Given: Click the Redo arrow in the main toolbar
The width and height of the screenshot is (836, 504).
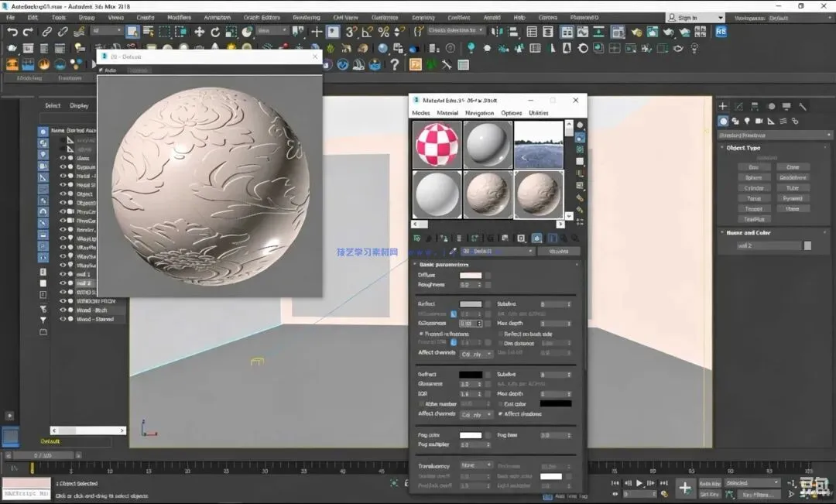Looking at the screenshot, I should coord(29,32).
